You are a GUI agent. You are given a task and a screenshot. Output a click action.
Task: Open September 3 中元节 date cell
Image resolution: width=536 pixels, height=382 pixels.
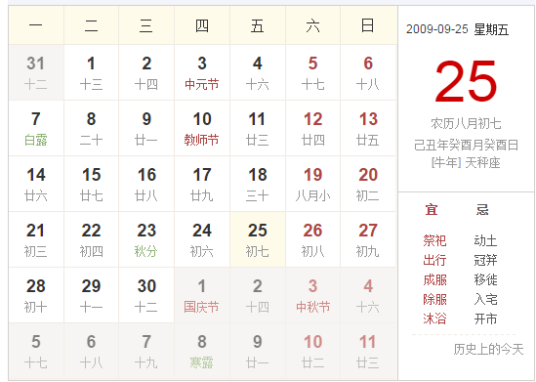pos(202,73)
